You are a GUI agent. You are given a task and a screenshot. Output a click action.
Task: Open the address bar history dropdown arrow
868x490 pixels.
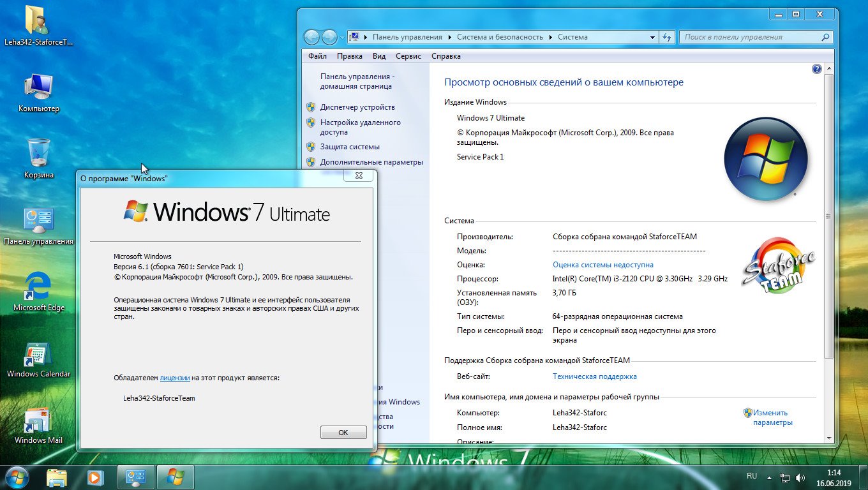[652, 37]
